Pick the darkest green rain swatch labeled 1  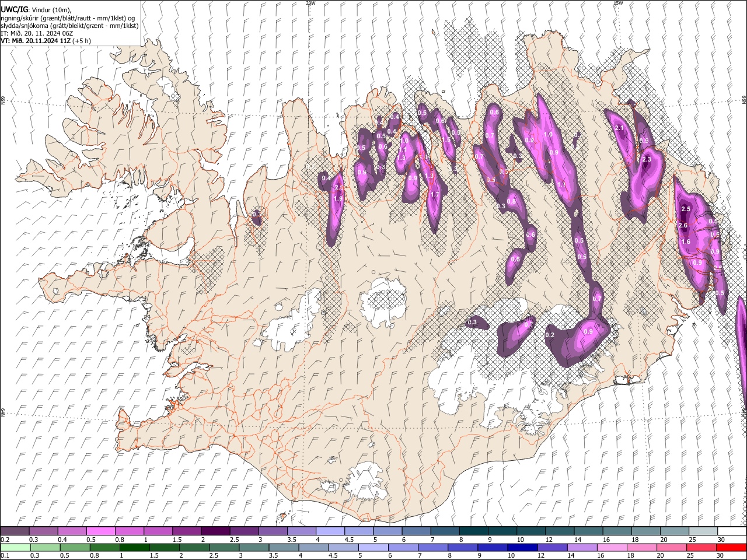coord(134,547)
